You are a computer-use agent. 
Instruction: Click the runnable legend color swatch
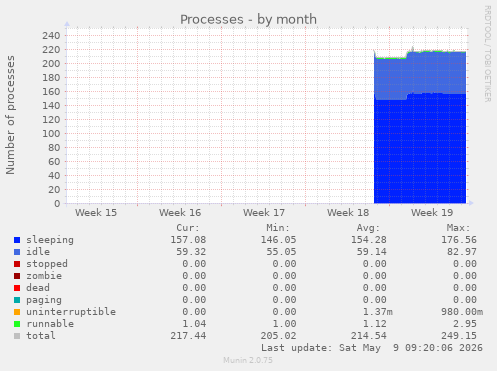[17, 324]
